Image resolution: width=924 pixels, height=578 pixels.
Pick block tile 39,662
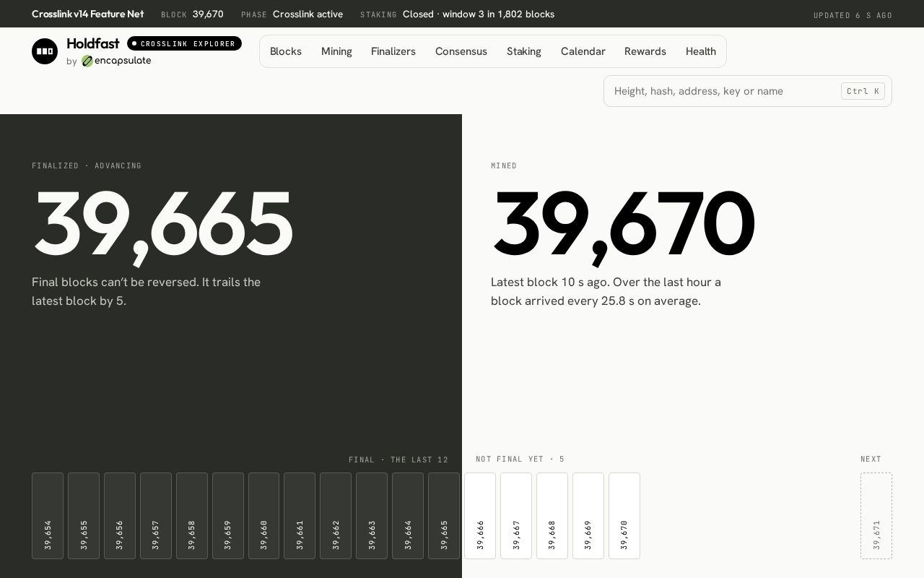pos(336,516)
